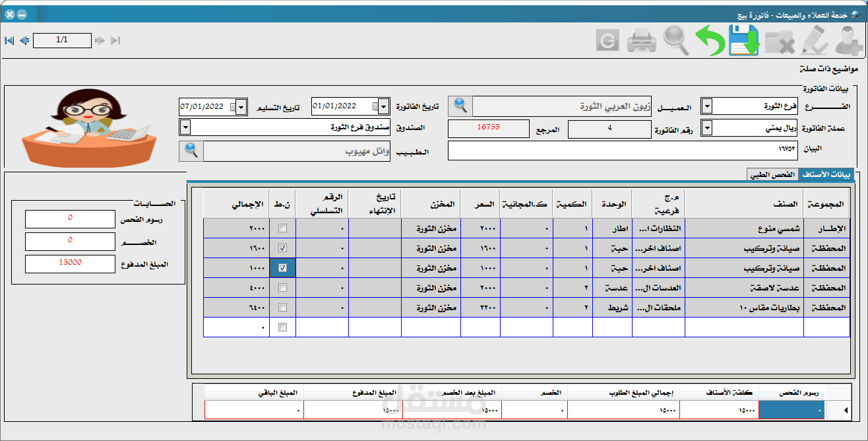
Task: Click the المبلغ الباقي remaining amount cell
Action: [254, 410]
